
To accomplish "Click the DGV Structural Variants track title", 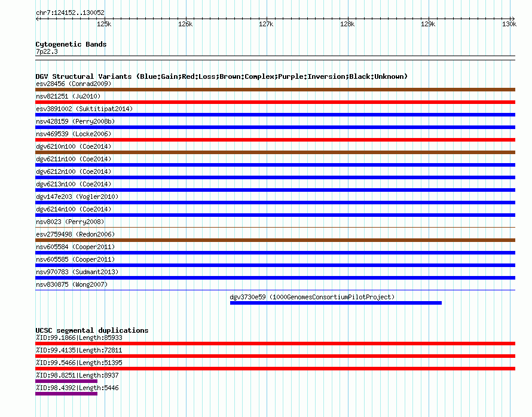I will tap(221, 76).
